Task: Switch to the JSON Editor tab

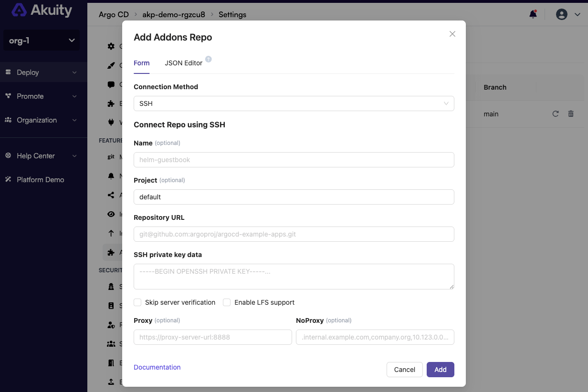Action: tap(184, 63)
